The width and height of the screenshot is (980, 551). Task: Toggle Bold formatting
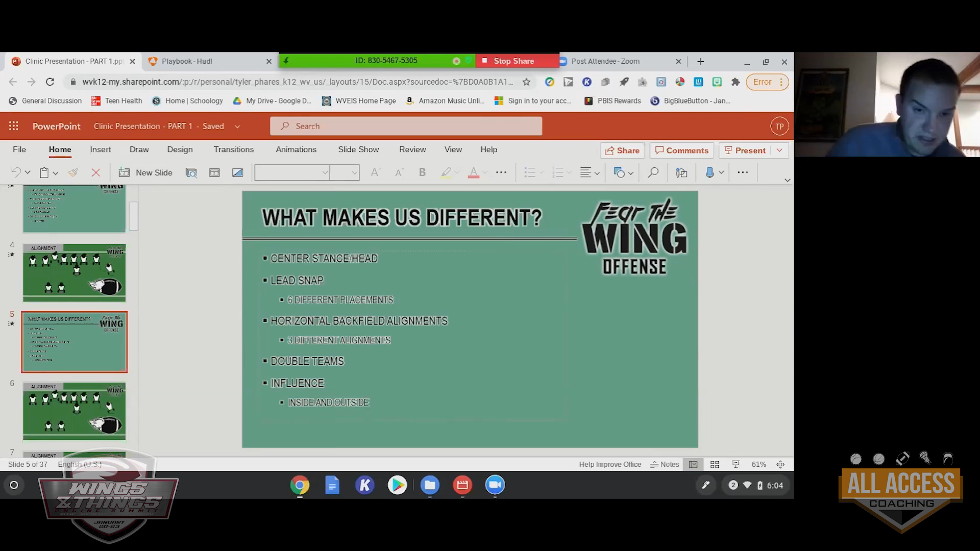point(422,172)
